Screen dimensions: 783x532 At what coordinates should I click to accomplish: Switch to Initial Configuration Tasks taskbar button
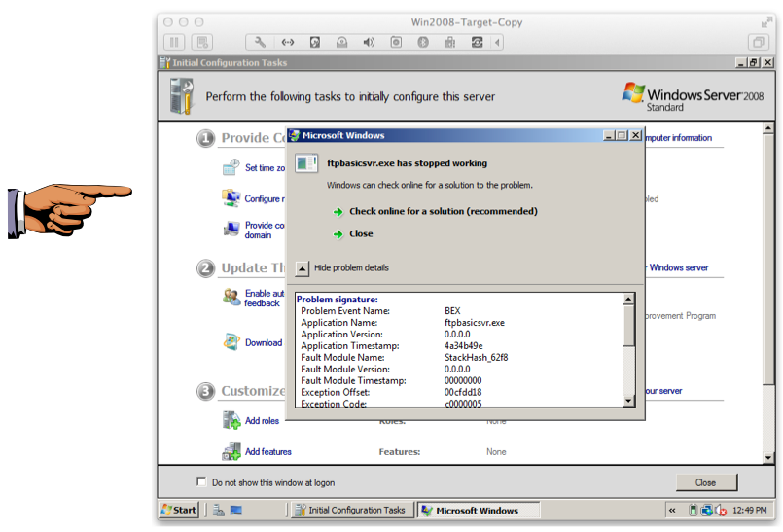point(352,510)
